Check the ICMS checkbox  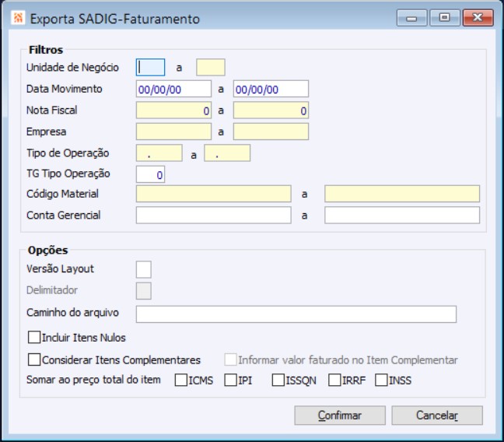click(181, 380)
